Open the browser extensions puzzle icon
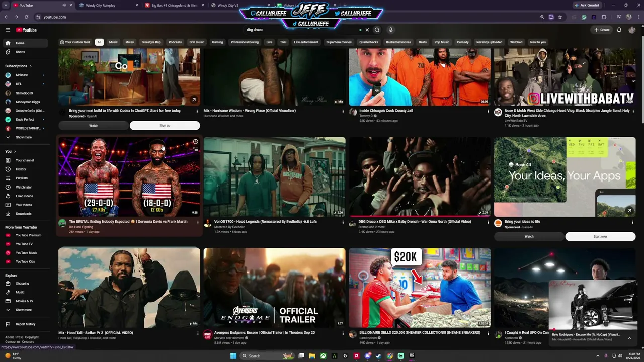This screenshot has width=644, height=362. click(x=604, y=17)
